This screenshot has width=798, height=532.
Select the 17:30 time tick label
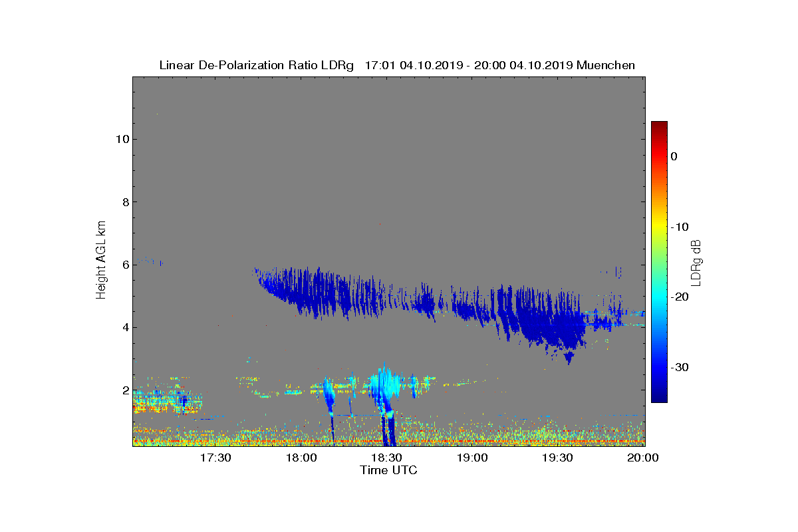pyautogui.click(x=215, y=458)
